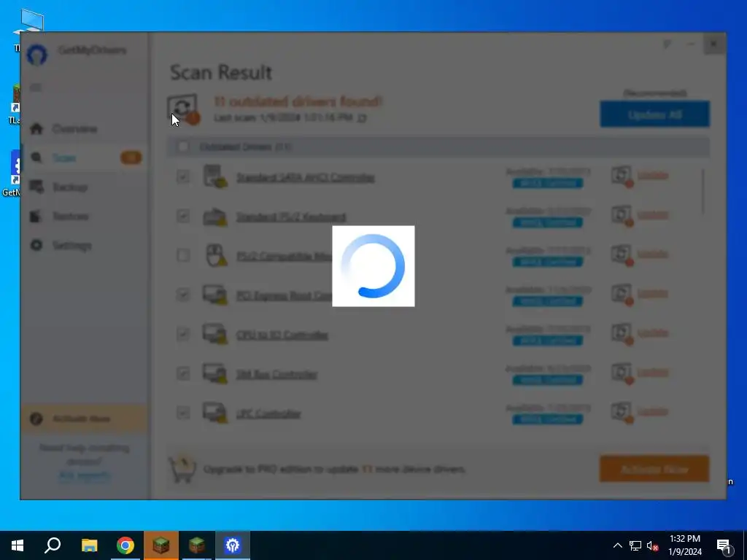
Task: Open the Settings section
Action: 84,245
